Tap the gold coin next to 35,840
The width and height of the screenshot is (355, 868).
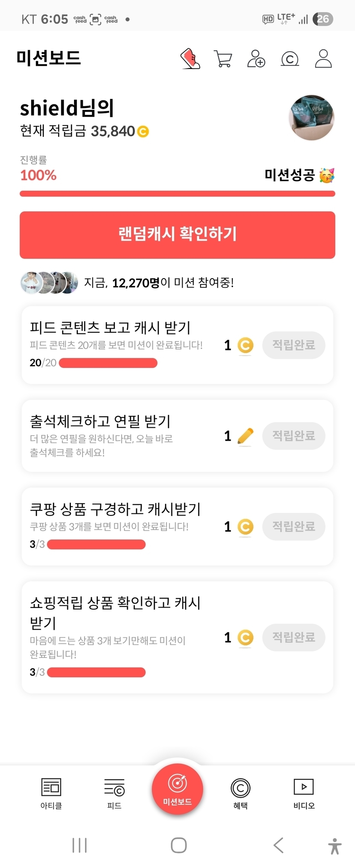pos(143,131)
